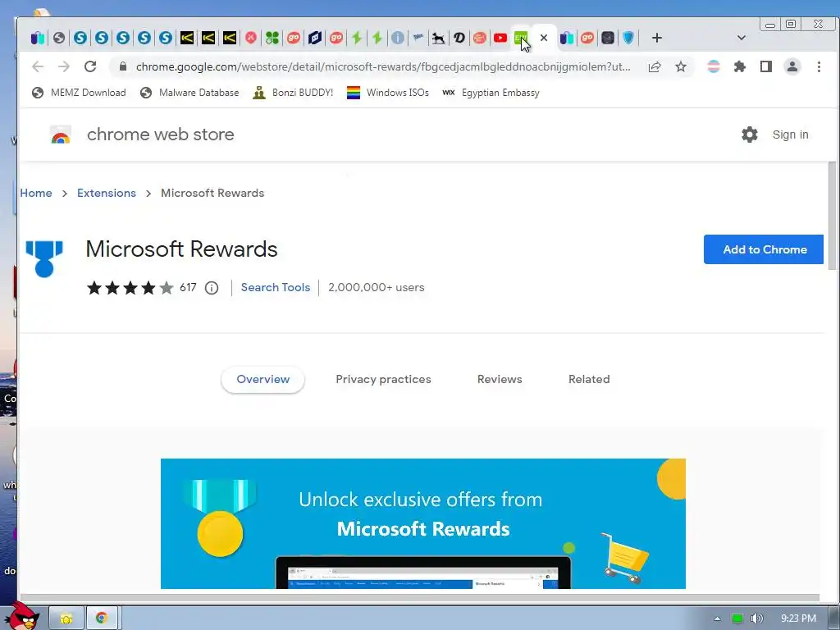Viewport: 840px width, 630px height.
Task: Switch to the flag icon tab
Action: pos(418,38)
